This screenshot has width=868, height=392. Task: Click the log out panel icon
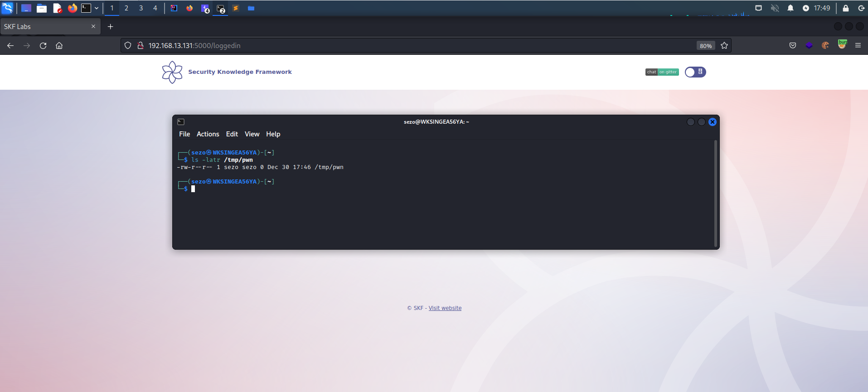click(861, 8)
